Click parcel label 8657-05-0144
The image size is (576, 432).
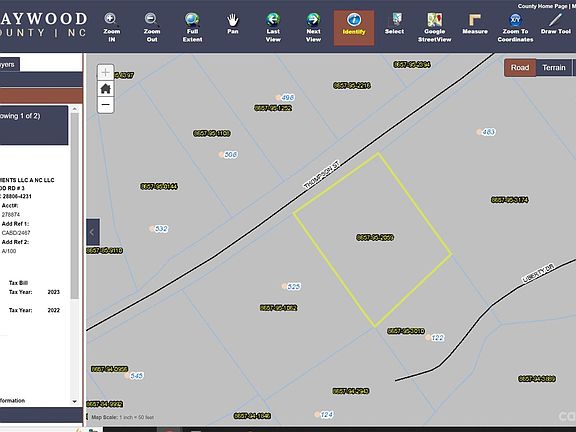tap(159, 187)
